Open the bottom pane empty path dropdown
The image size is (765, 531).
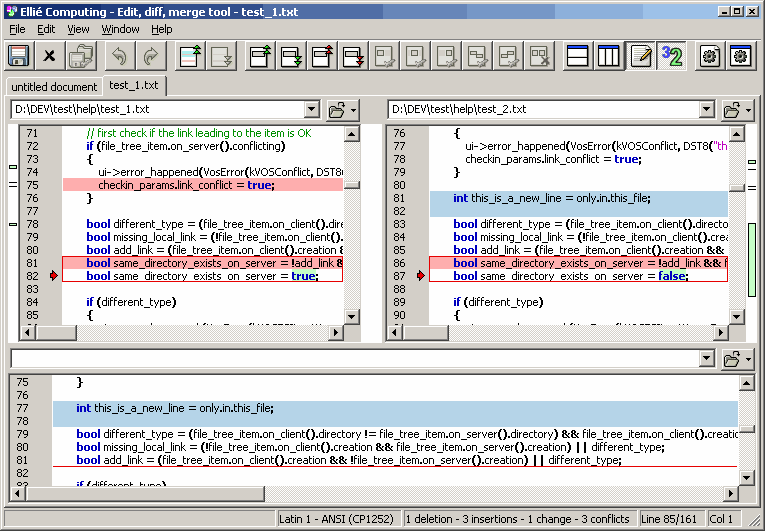coord(708,358)
